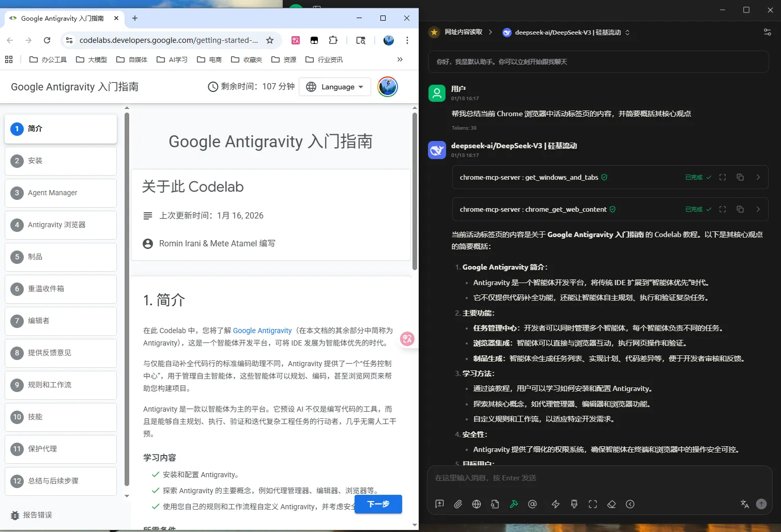Open the AI学习 bookmark folder

click(x=172, y=59)
